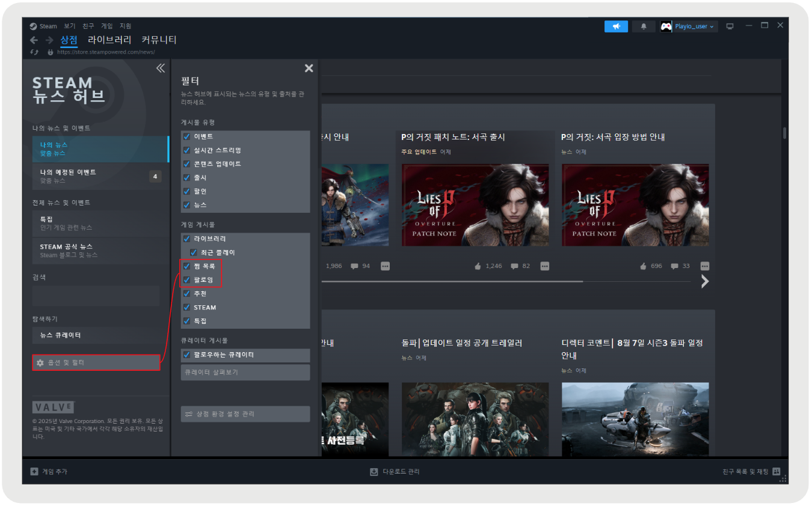Viewport: 812px width, 506px height.
Task: Click the comment icon beside 82
Action: tap(514, 266)
